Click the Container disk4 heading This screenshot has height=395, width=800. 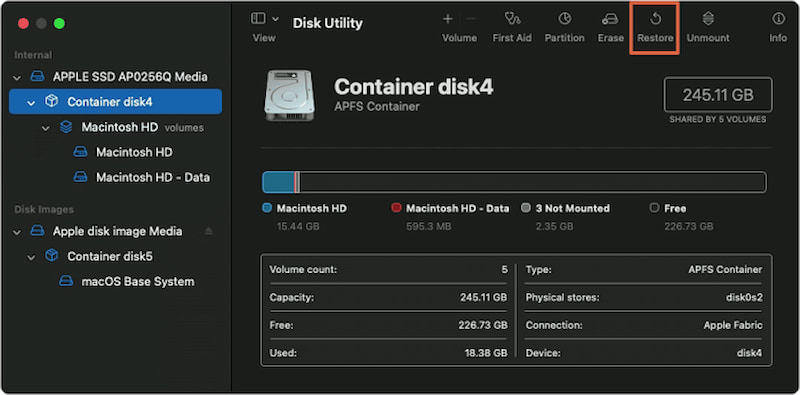[413, 87]
